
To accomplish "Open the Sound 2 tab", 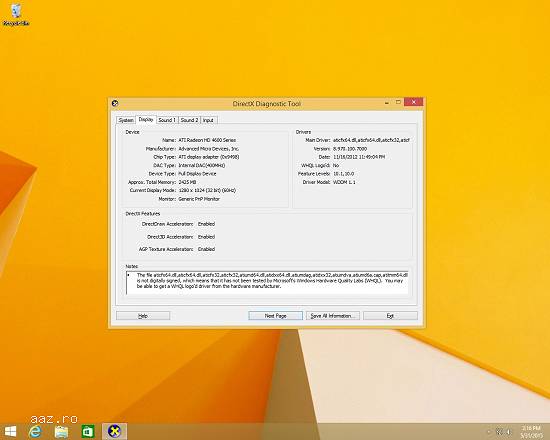I will coord(189,120).
